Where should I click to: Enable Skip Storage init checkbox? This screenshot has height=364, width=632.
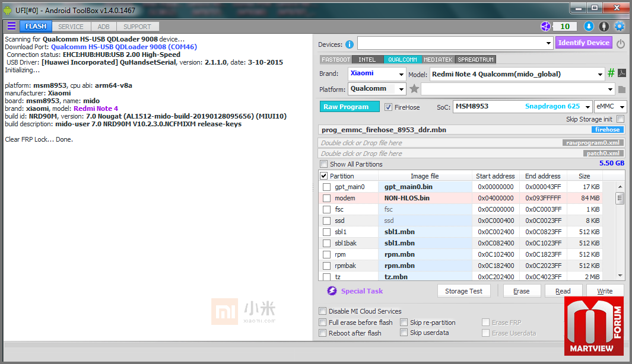pyautogui.click(x=620, y=119)
